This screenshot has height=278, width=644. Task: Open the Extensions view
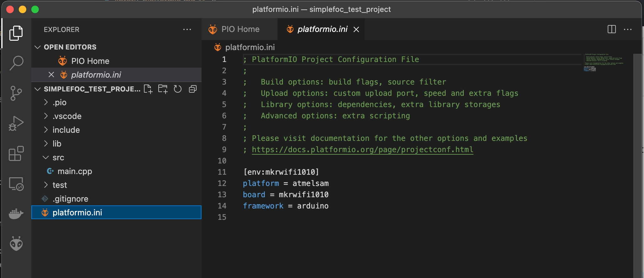point(16,153)
